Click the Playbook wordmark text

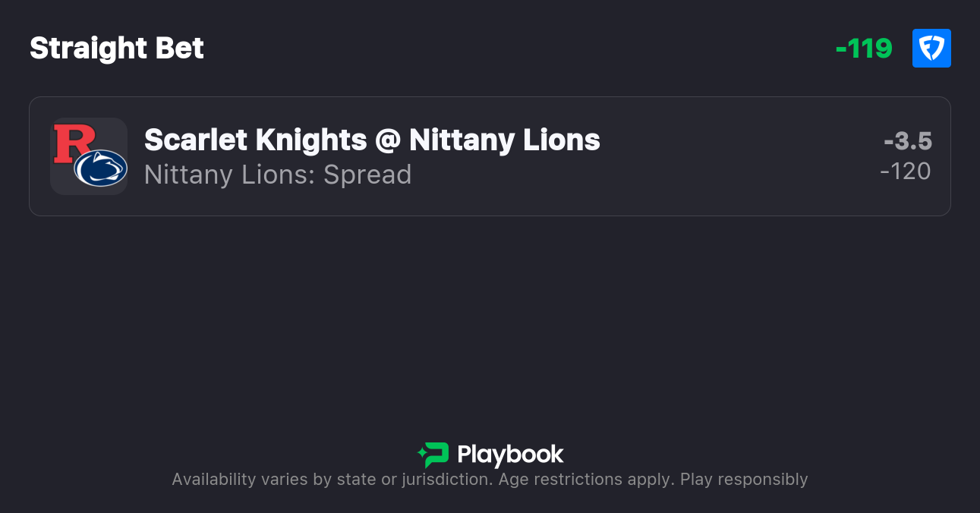tap(510, 455)
